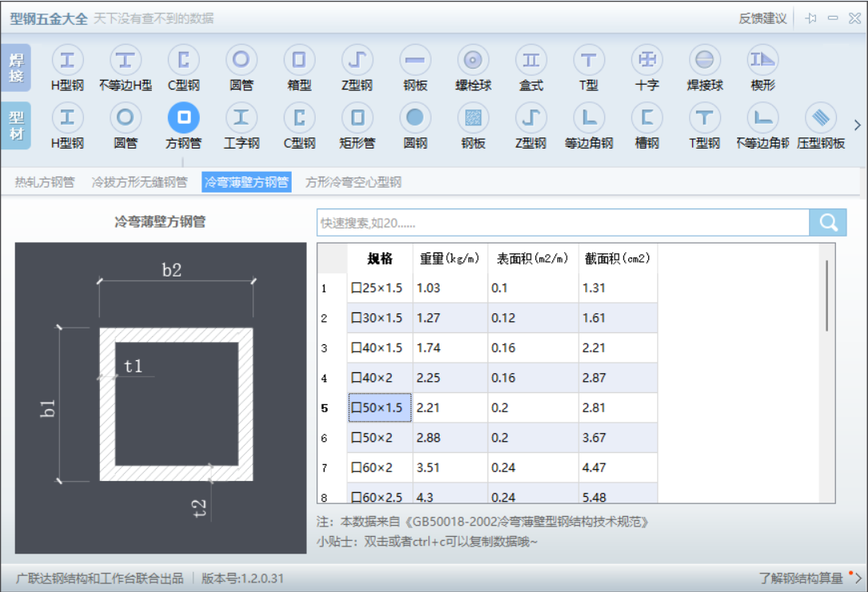
Task: Select welded Z型钢 icon in top row
Action: (x=357, y=60)
